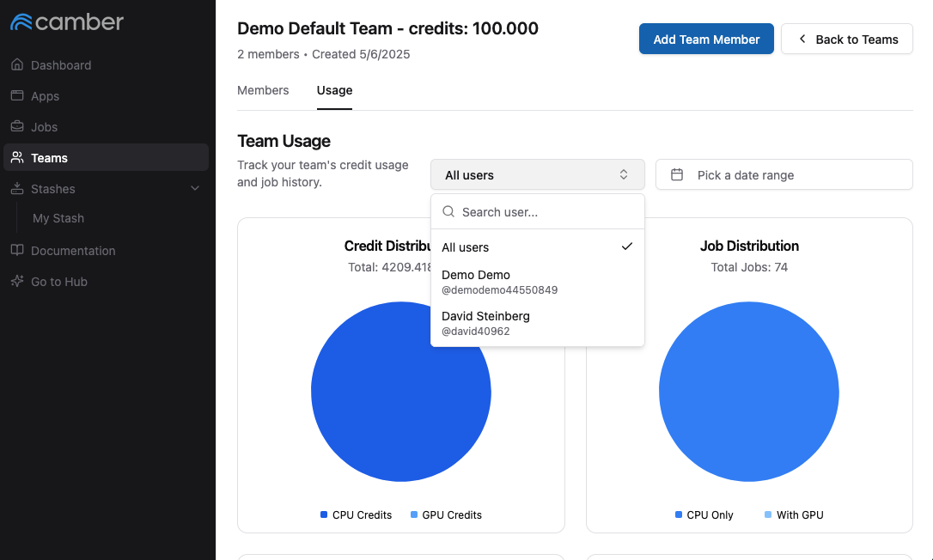This screenshot has width=933, height=560.
Task: Click the Jobs briefcase icon
Action: pyautogui.click(x=17, y=126)
